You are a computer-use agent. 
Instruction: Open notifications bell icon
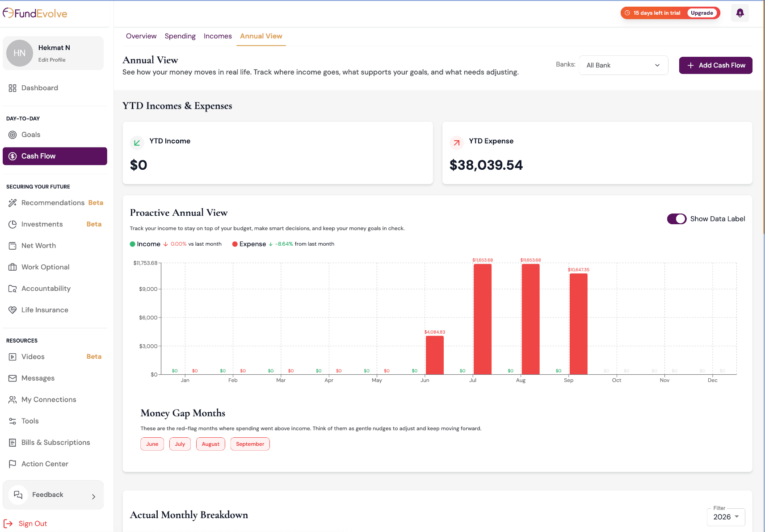coord(740,13)
